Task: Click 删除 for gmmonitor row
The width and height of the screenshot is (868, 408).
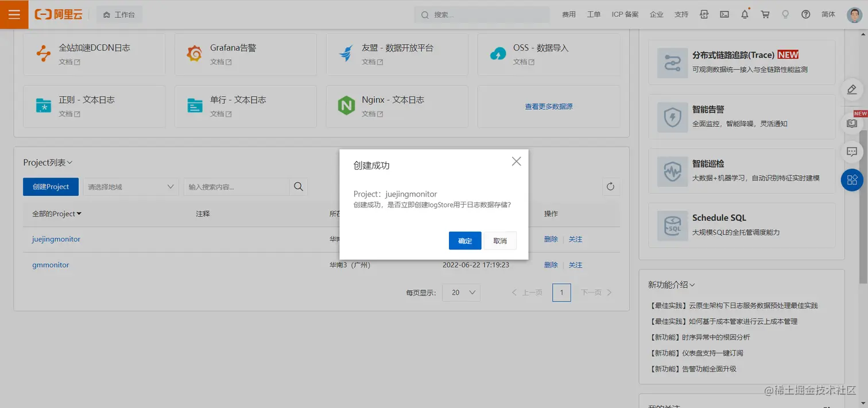Action: [x=551, y=265]
